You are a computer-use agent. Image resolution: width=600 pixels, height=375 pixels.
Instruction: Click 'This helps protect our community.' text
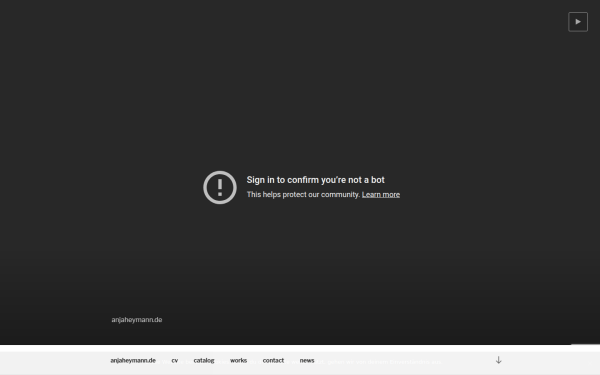(x=303, y=195)
